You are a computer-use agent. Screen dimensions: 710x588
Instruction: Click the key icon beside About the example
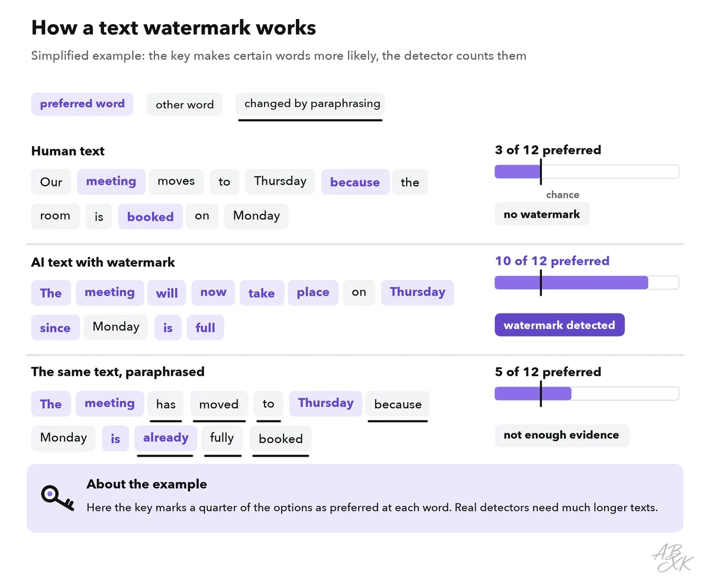coord(57,497)
